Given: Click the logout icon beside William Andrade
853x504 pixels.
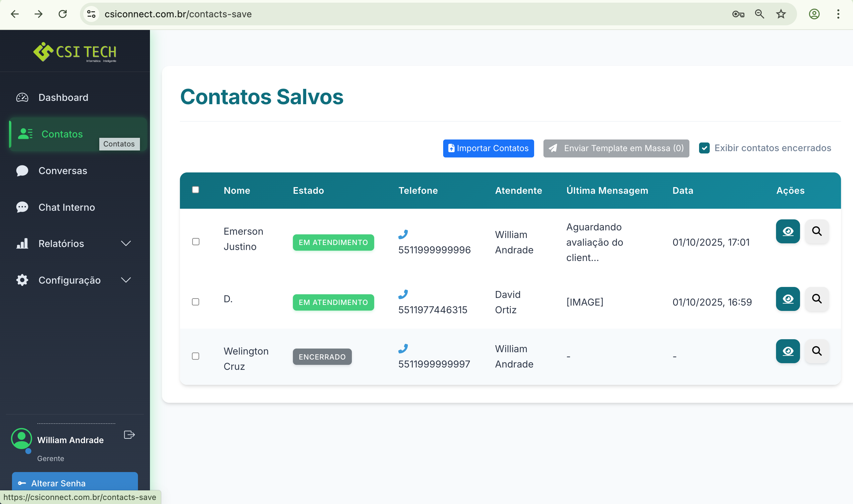Looking at the screenshot, I should tap(129, 435).
